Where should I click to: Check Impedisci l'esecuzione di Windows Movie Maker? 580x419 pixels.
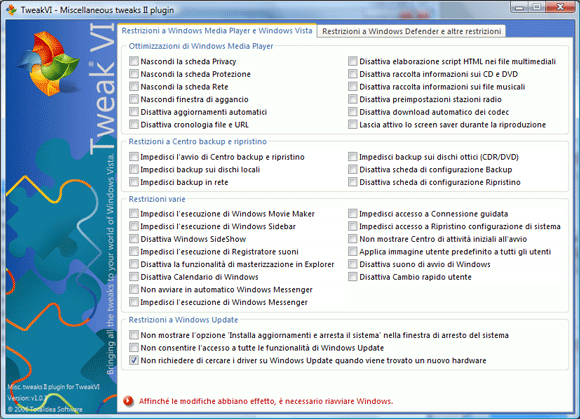click(134, 214)
